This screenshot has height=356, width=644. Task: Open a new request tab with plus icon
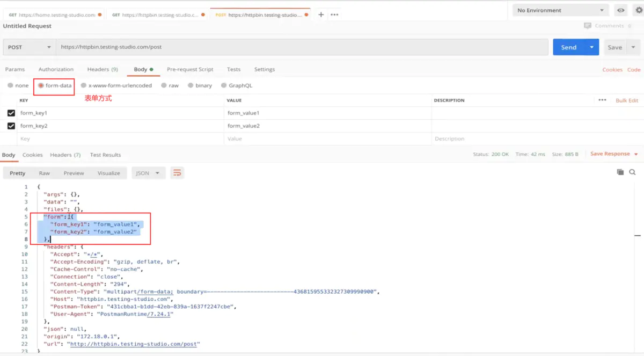[x=320, y=14]
